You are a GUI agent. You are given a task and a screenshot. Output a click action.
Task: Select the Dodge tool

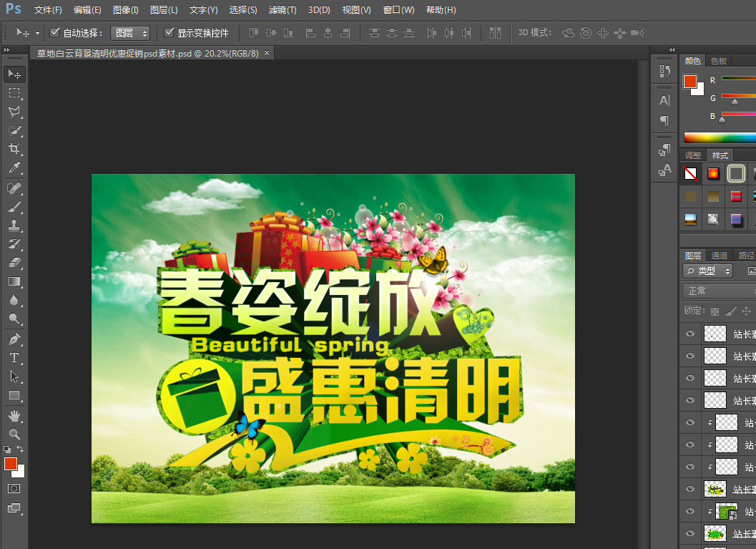tap(14, 319)
